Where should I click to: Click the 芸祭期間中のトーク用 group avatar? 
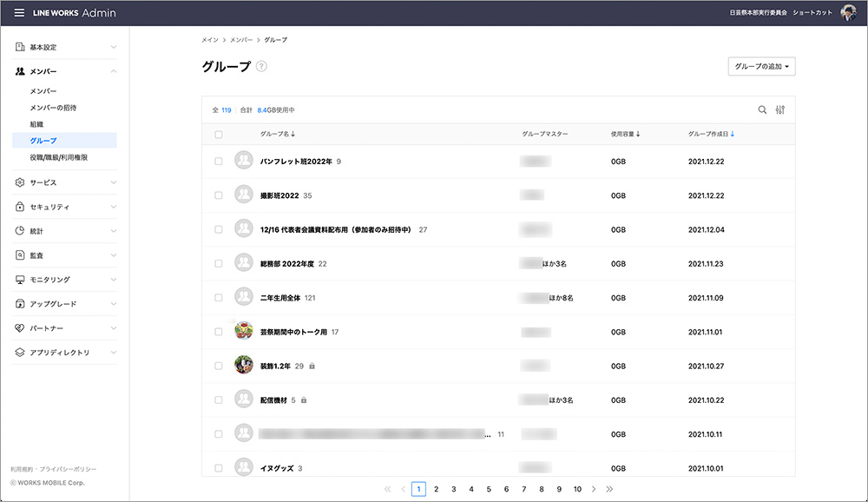(244, 332)
